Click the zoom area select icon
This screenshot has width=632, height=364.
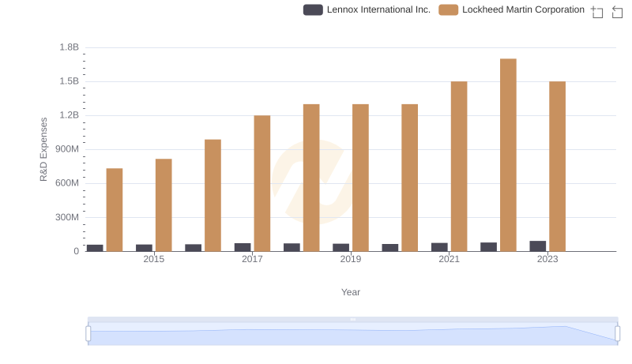pyautogui.click(x=597, y=12)
